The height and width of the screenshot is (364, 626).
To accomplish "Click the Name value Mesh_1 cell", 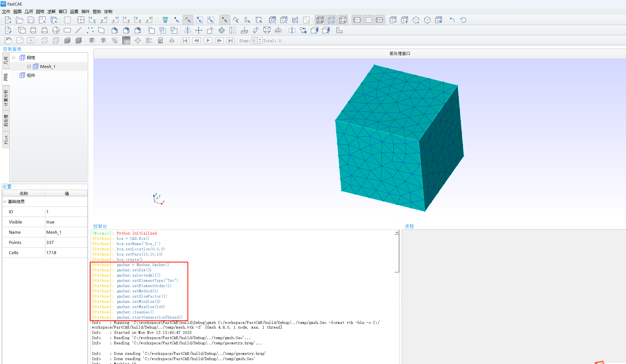I will (66, 232).
